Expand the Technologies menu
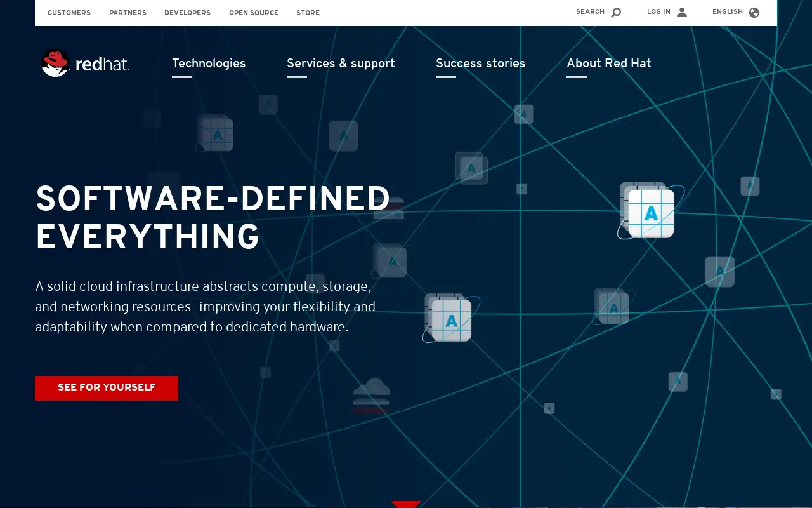This screenshot has height=508, width=812. click(x=209, y=63)
